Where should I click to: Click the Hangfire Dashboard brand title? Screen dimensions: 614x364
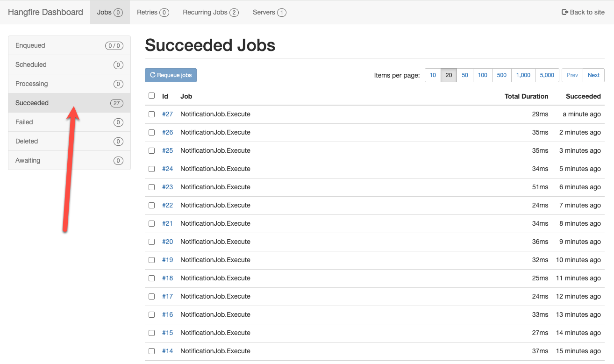45,12
